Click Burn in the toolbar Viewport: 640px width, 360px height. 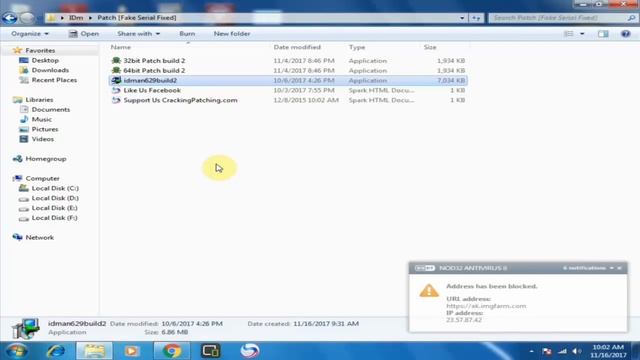coord(187,34)
